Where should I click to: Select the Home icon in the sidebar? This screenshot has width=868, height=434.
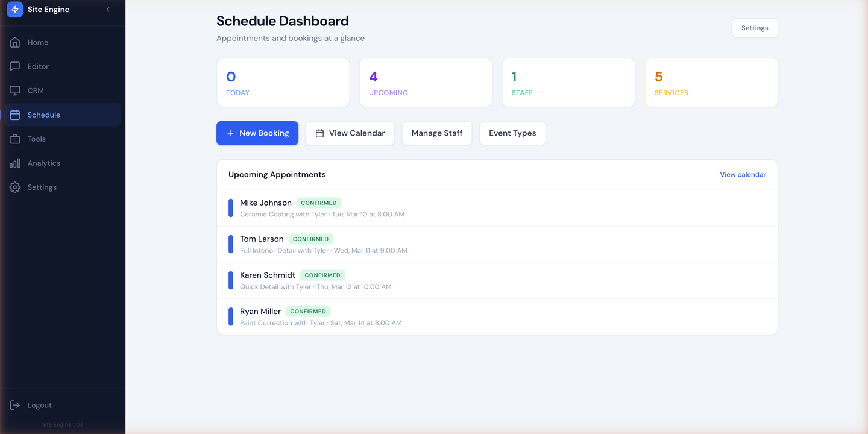14,42
